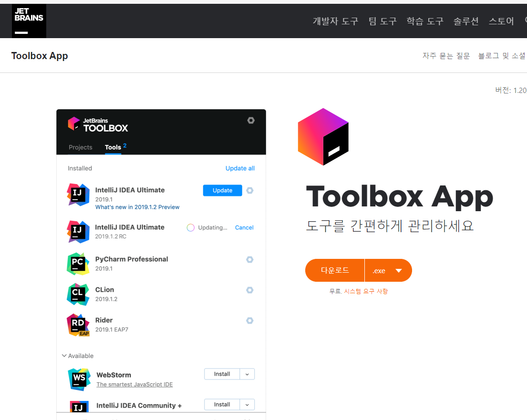527x420 pixels.
Task: Click Update all link
Action: [240, 168]
